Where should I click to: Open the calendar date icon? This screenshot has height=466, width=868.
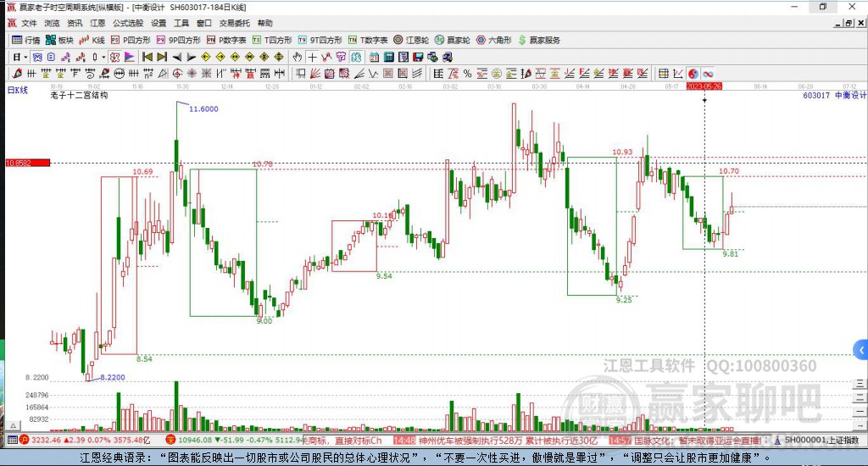point(374,57)
